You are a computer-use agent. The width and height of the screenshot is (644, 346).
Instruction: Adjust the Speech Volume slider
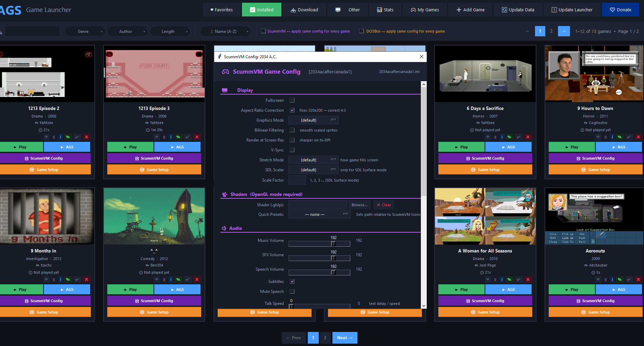tap(319, 272)
